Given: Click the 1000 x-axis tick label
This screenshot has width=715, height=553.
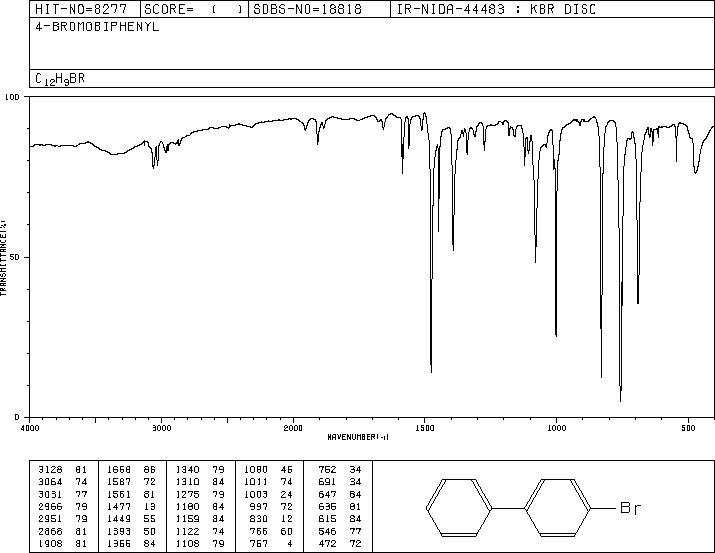Looking at the screenshot, I should point(556,428).
